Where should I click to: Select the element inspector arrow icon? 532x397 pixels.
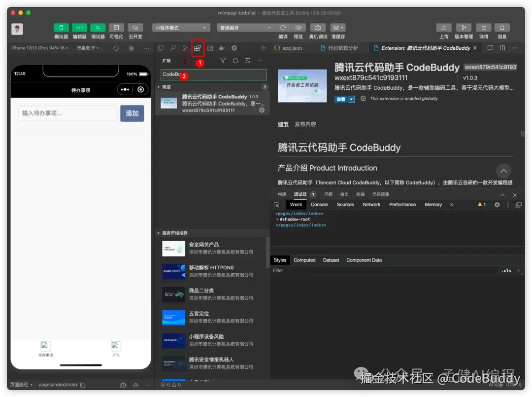click(276, 205)
